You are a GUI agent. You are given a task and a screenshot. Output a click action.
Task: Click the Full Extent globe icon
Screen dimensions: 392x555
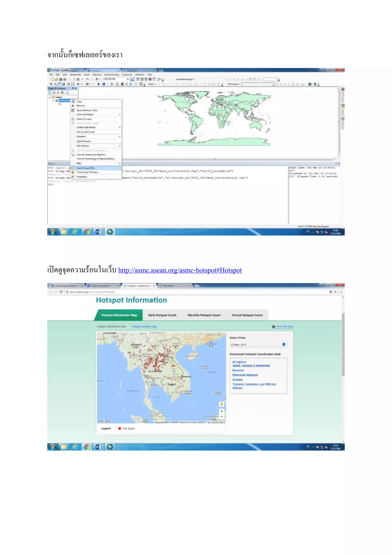(x=64, y=84)
